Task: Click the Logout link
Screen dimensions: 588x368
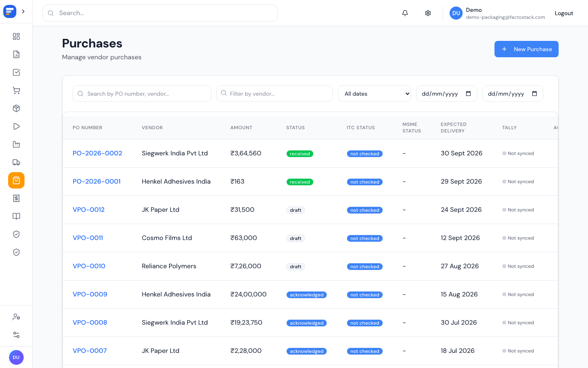Action: (x=564, y=13)
